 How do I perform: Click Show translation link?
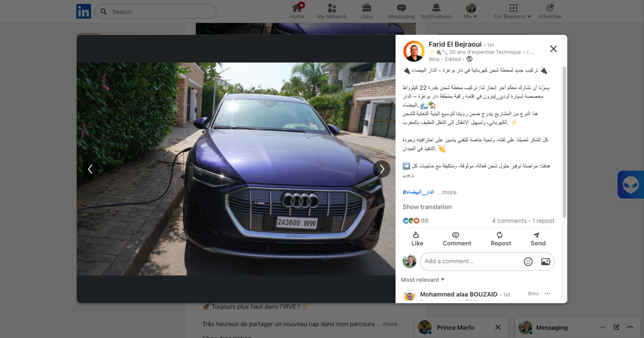click(x=427, y=207)
